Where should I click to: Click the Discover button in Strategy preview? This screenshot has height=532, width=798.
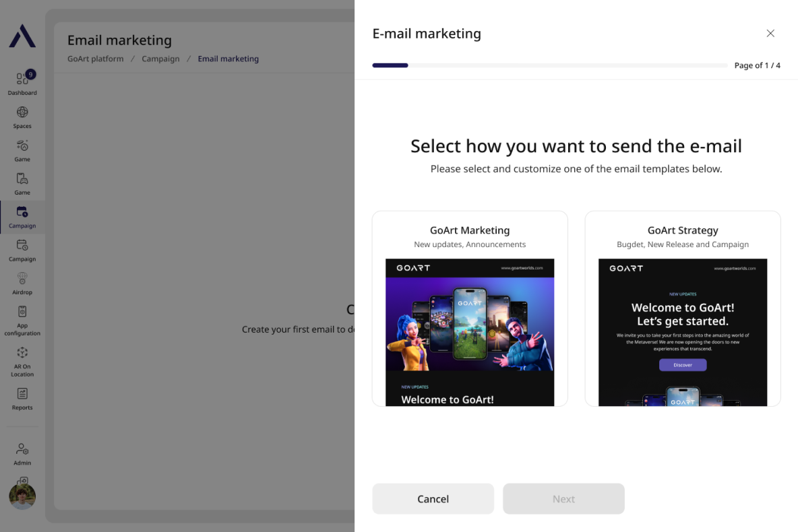tap(683, 365)
